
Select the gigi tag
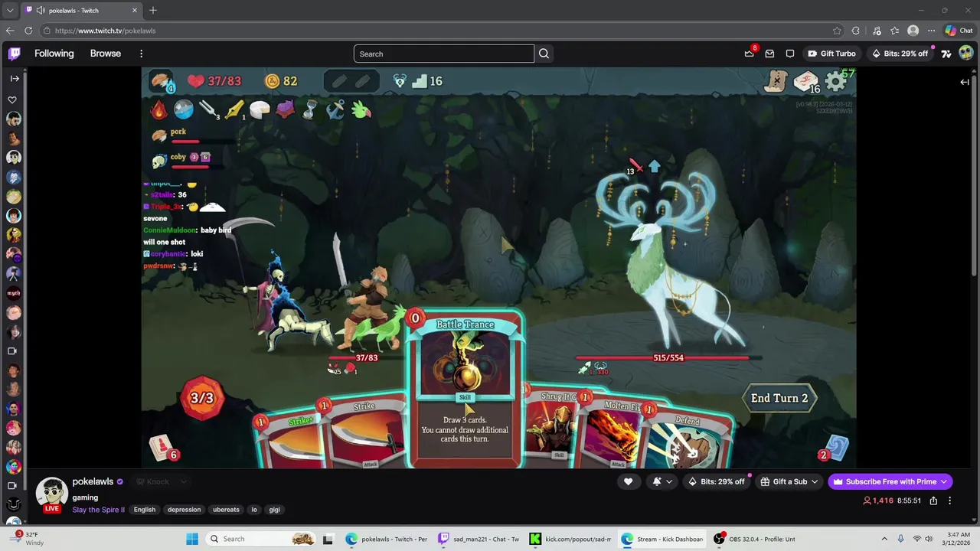click(x=274, y=510)
